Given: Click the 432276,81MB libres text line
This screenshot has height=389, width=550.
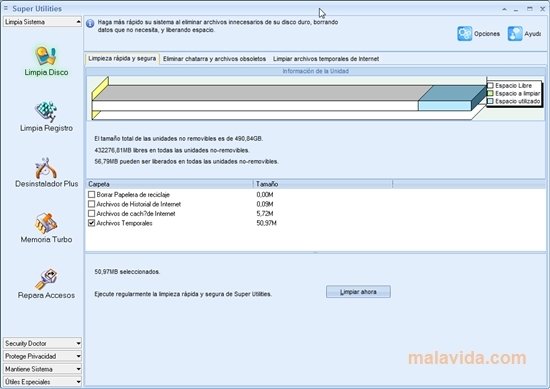Looking at the screenshot, I should point(172,150).
